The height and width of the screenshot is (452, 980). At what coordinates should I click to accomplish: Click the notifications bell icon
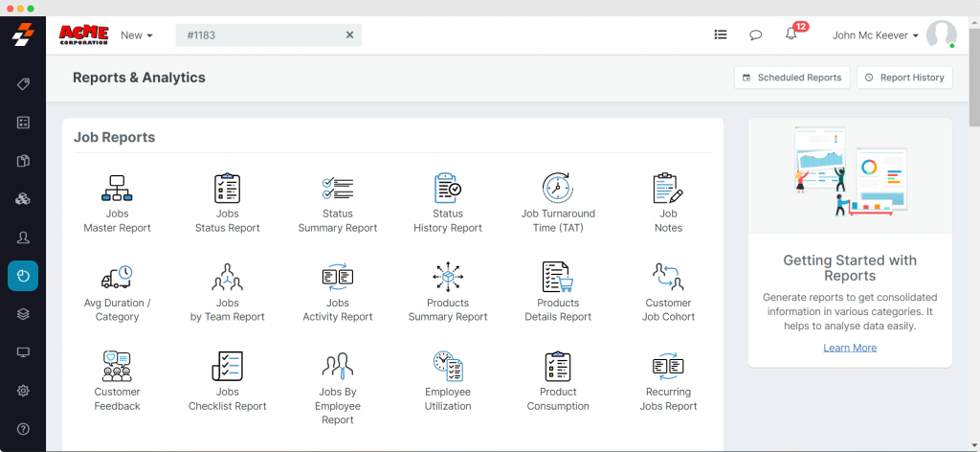[791, 34]
